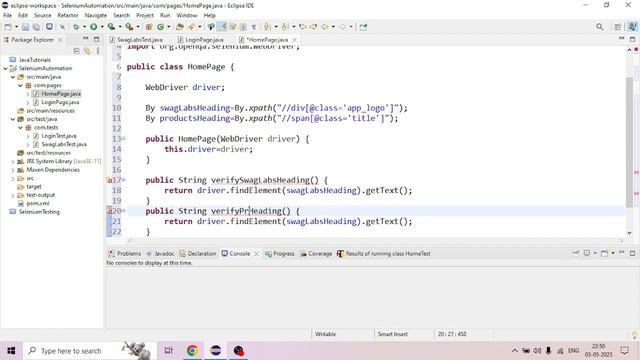This screenshot has height=360, width=640.
Task: Open the Progress view tab
Action: (x=280, y=253)
